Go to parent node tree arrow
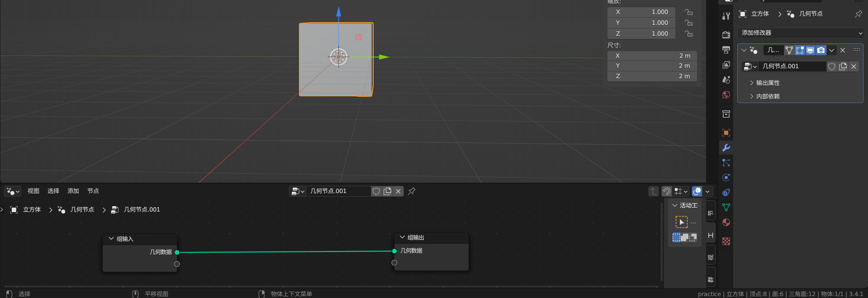The height and width of the screenshot is (298, 868). [x=653, y=191]
